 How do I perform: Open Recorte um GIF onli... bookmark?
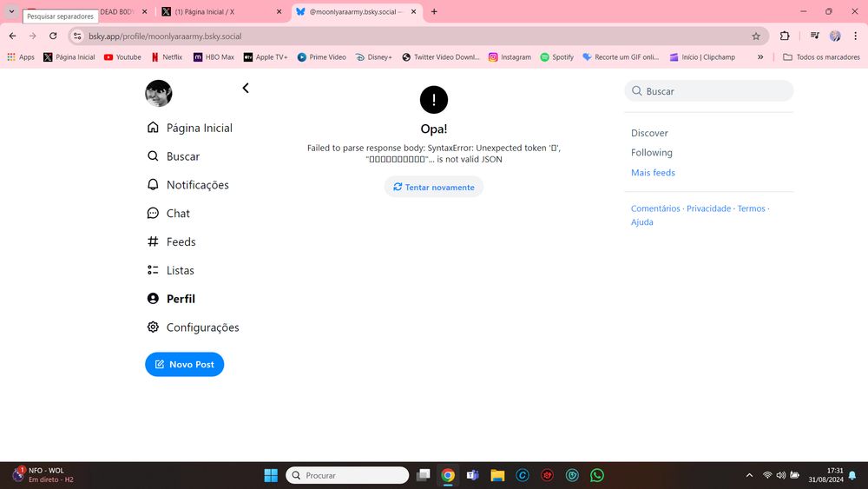(x=621, y=57)
